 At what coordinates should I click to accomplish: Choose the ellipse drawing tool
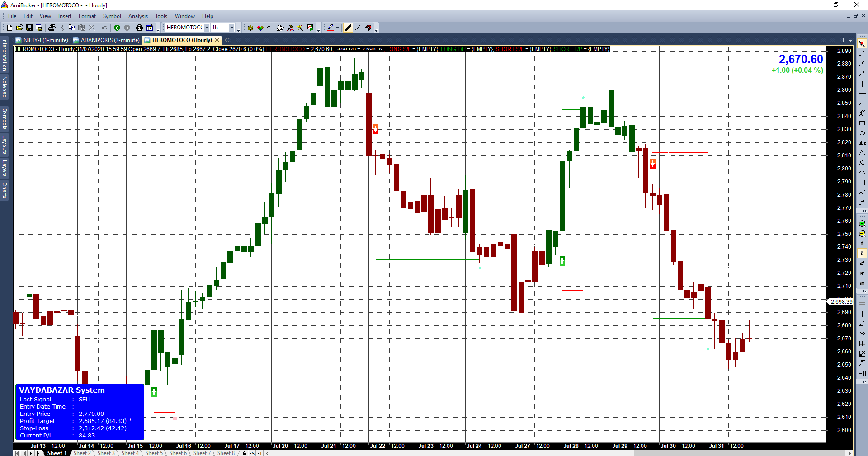point(862,133)
